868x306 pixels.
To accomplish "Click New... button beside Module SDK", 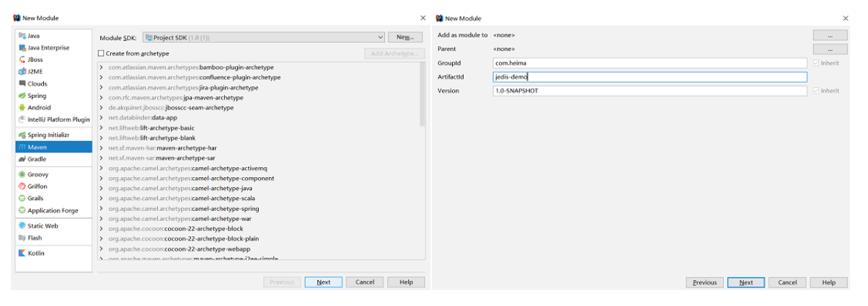I will click(x=405, y=37).
